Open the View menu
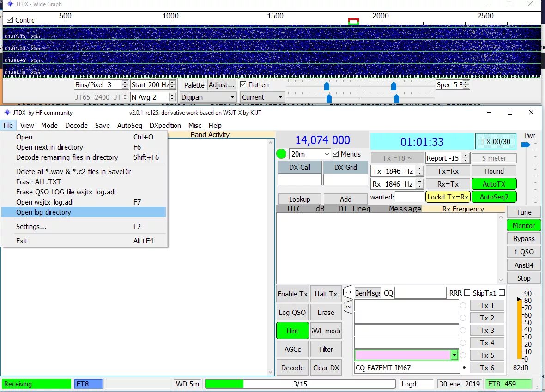 point(27,126)
